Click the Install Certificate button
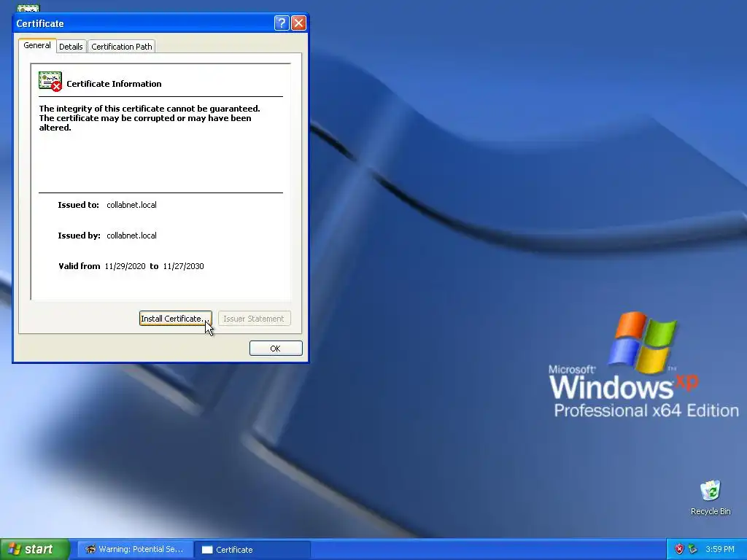747x560 pixels. (175, 319)
